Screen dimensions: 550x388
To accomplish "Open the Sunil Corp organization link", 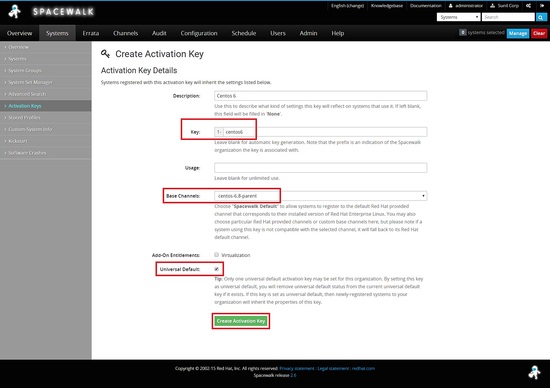I will pyautogui.click(x=504, y=6).
